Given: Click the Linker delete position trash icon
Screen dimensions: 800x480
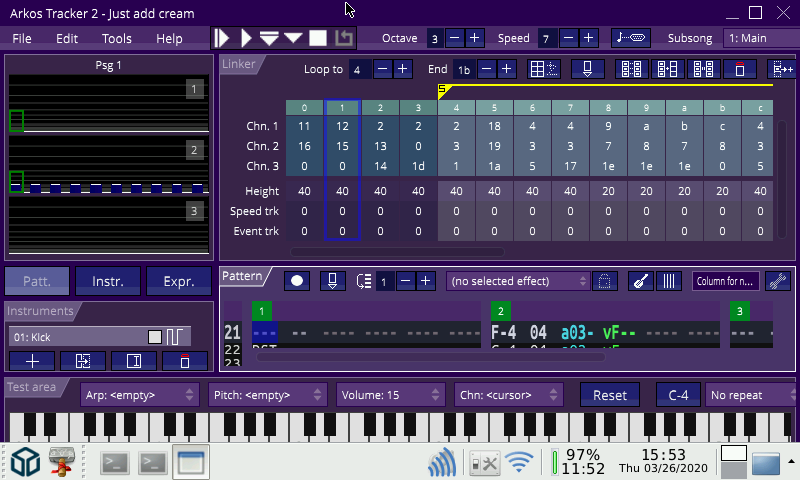Looking at the screenshot, I should (x=739, y=69).
